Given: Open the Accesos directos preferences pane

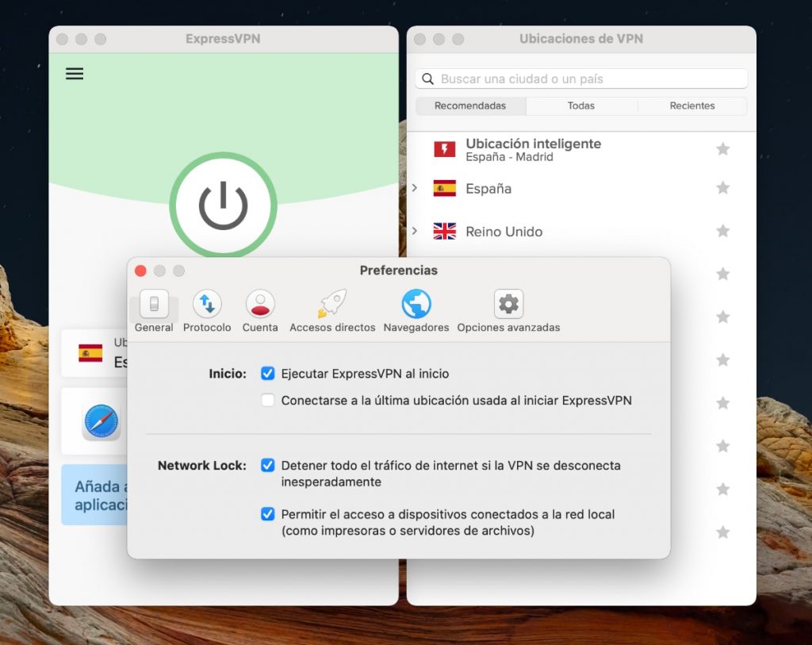Looking at the screenshot, I should pyautogui.click(x=332, y=311).
